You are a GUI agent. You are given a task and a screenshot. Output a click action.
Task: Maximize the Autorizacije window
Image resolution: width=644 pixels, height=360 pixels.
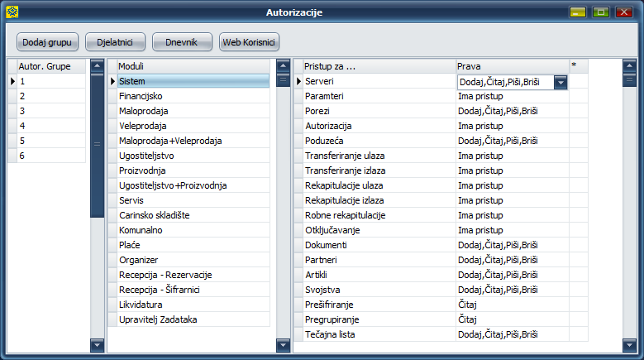600,12
